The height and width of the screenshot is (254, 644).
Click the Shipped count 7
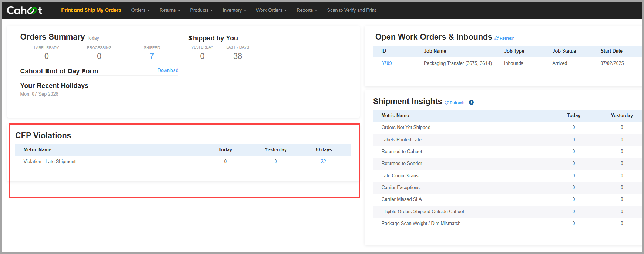152,56
